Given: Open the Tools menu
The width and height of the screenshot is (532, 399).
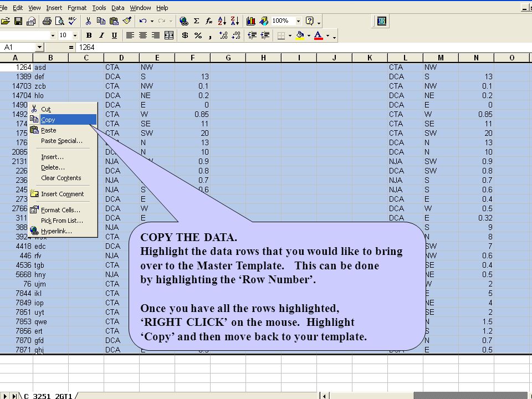Looking at the screenshot, I should [x=99, y=7].
